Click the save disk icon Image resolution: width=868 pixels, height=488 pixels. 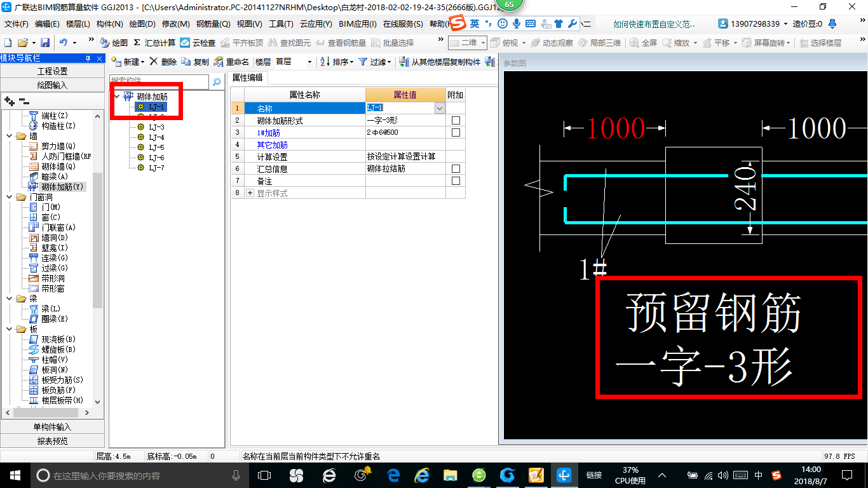(45, 43)
